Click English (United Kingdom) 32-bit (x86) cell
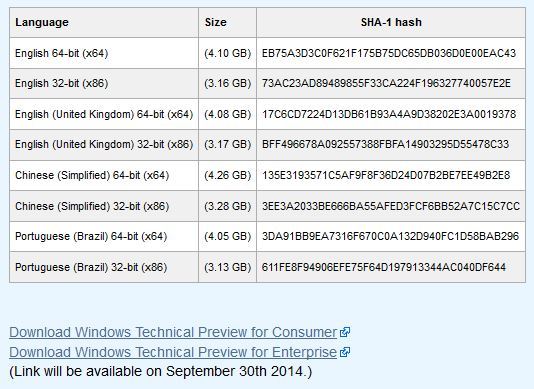534x389 pixels. tap(104, 145)
